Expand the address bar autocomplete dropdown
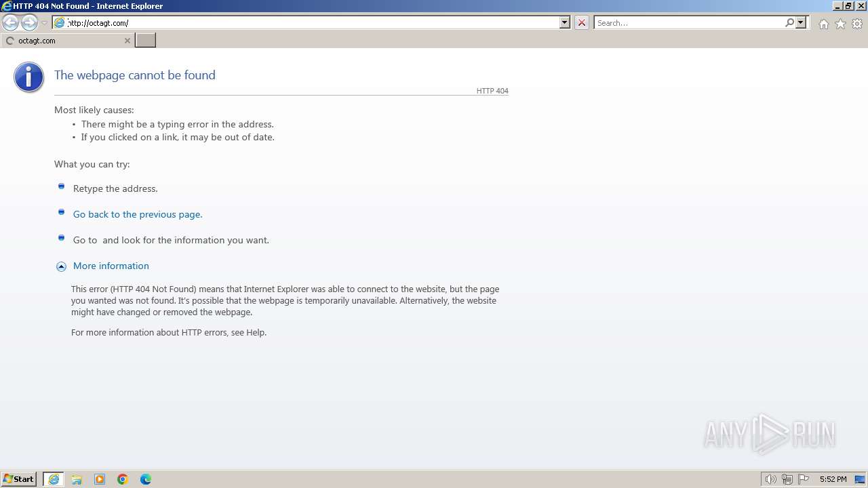Viewport: 868px width, 488px height. tap(565, 23)
